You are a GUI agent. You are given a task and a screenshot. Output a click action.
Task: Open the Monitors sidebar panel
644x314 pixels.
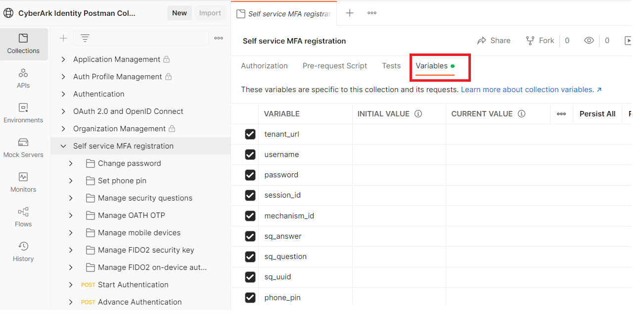click(23, 183)
